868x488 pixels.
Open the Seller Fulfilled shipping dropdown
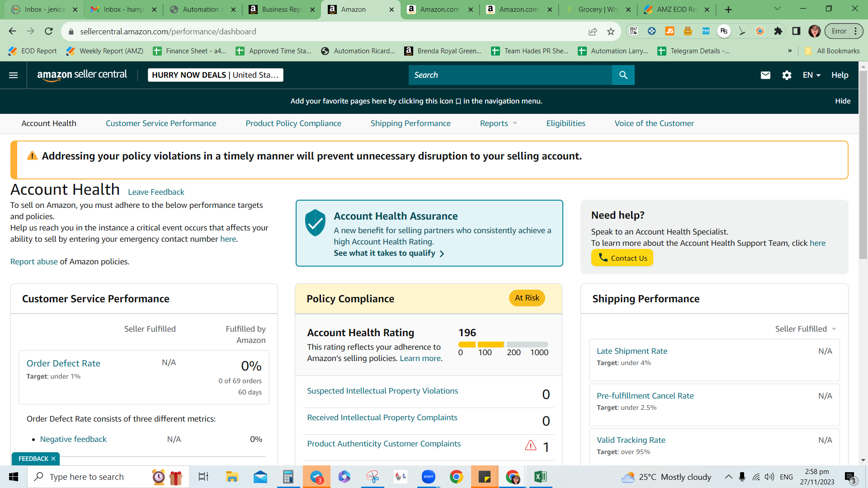806,329
